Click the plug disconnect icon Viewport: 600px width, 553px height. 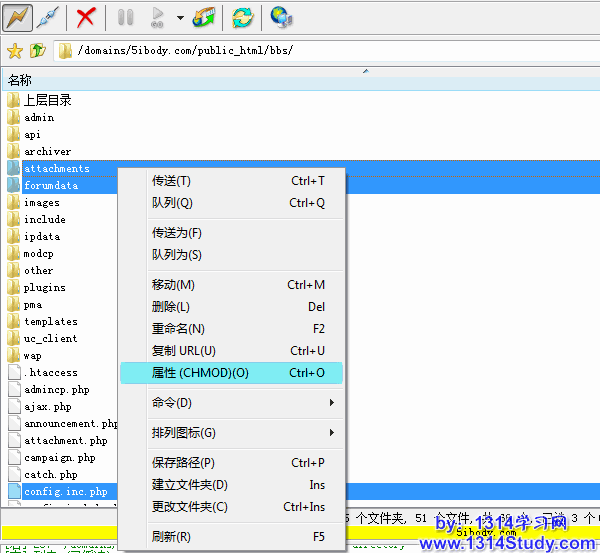(x=48, y=17)
